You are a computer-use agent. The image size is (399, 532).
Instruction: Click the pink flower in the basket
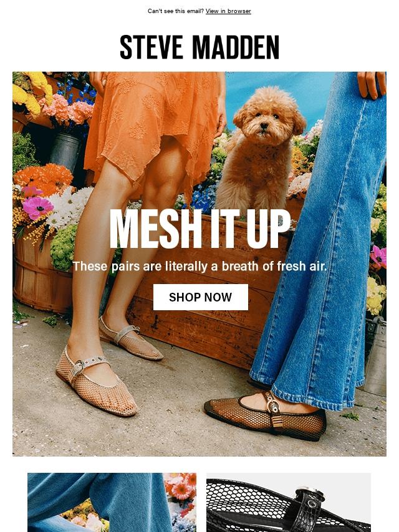37,207
